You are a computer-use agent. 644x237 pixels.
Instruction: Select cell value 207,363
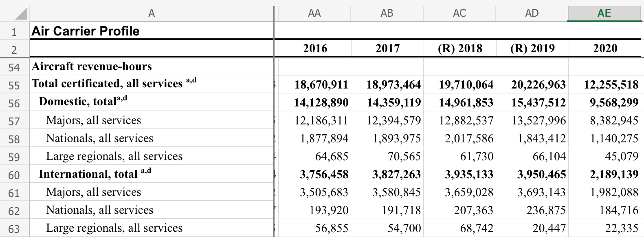[459, 210]
